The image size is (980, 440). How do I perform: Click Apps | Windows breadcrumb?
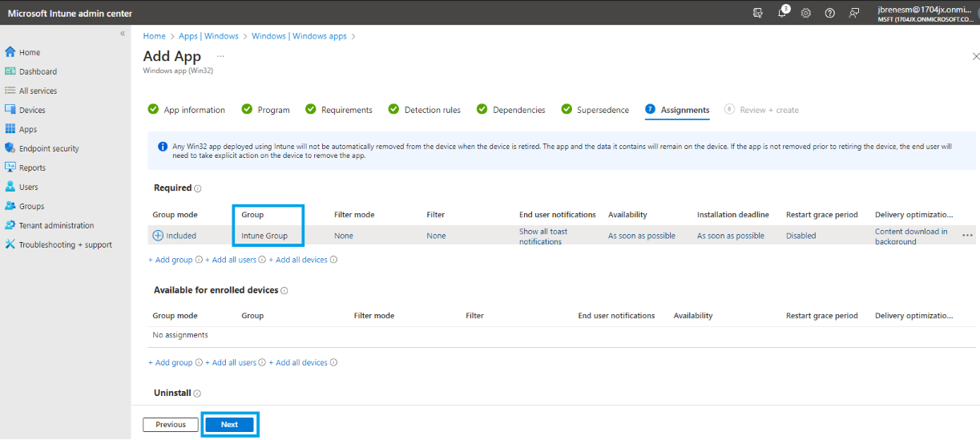coord(208,36)
